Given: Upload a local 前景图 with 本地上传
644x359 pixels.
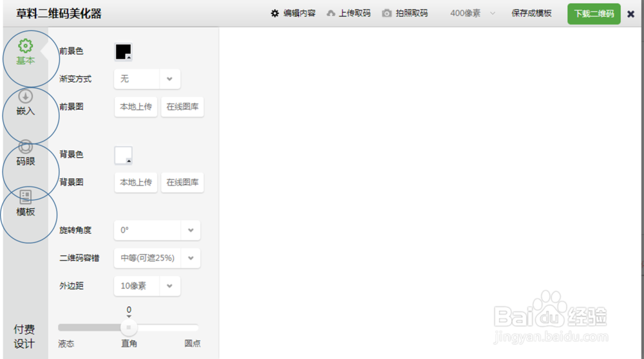Looking at the screenshot, I should click(x=136, y=107).
